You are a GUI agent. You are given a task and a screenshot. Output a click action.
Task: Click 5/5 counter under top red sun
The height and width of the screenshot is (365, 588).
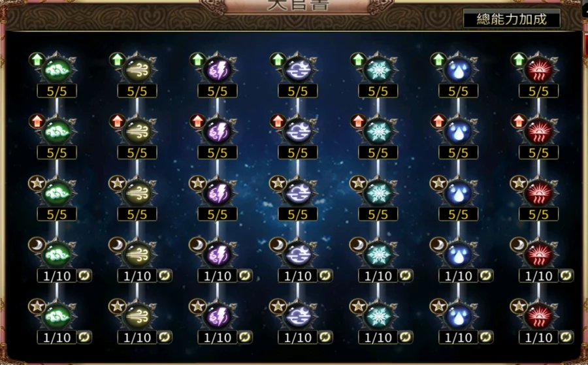tap(538, 91)
